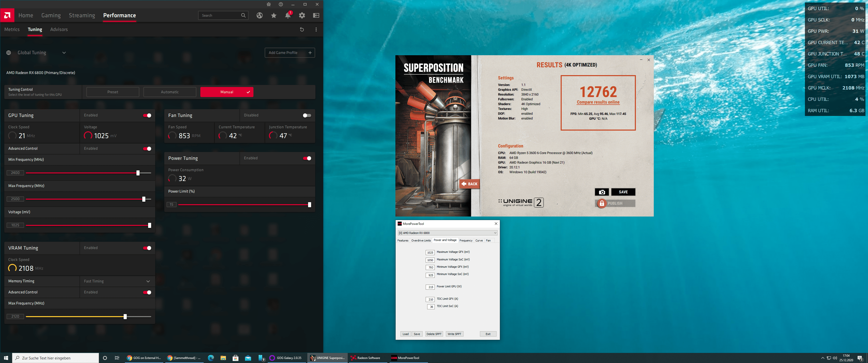Click Compare results online link
The height and width of the screenshot is (363, 868).
click(x=598, y=102)
